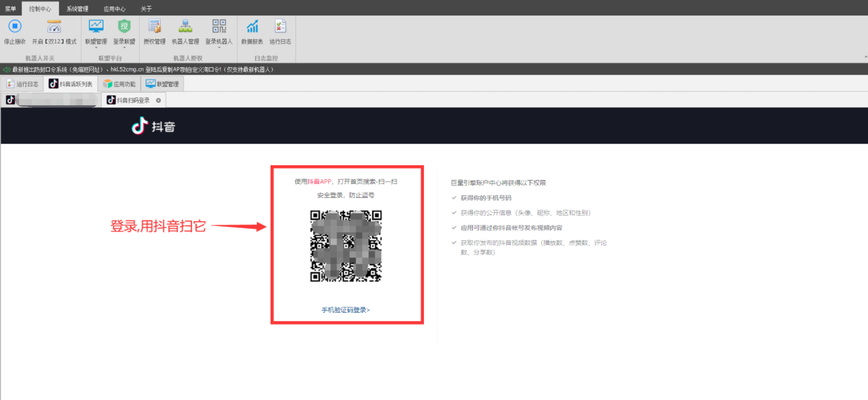Switch to the 应用中心 ribbon tab
This screenshot has height=400, width=868.
[114, 8]
